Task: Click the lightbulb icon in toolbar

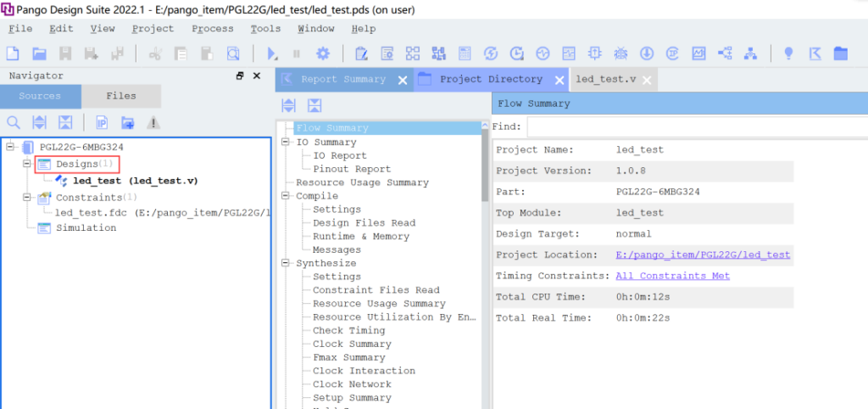Action: pos(788,53)
